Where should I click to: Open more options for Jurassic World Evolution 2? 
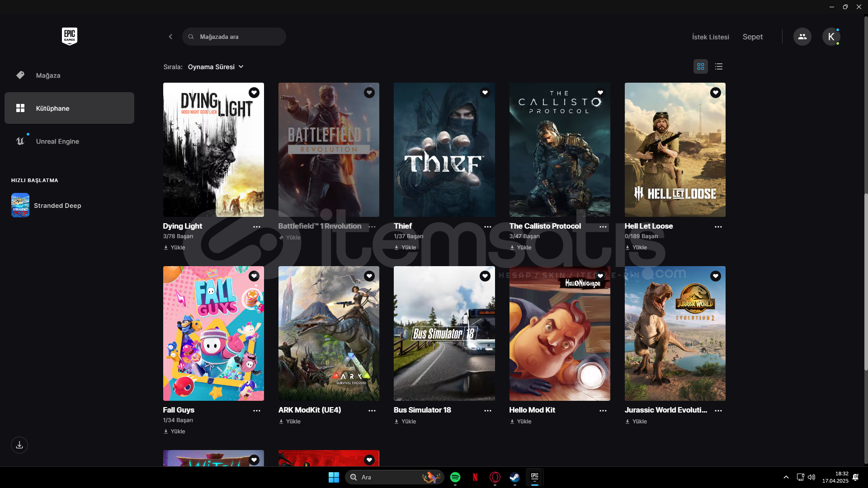tap(718, 411)
